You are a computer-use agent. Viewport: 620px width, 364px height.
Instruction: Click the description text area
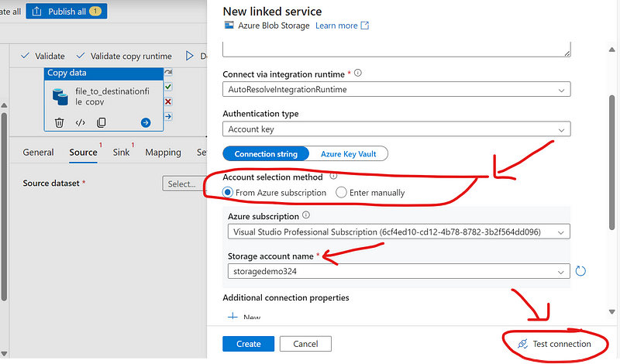tap(396, 50)
